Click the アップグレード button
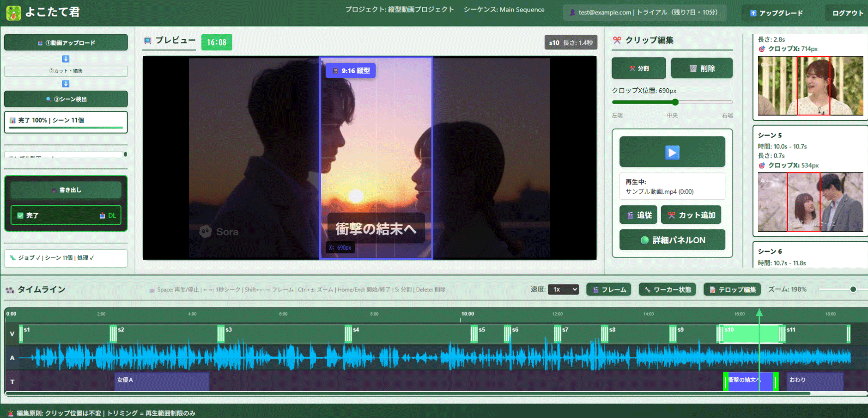The width and height of the screenshot is (868, 418). (776, 13)
